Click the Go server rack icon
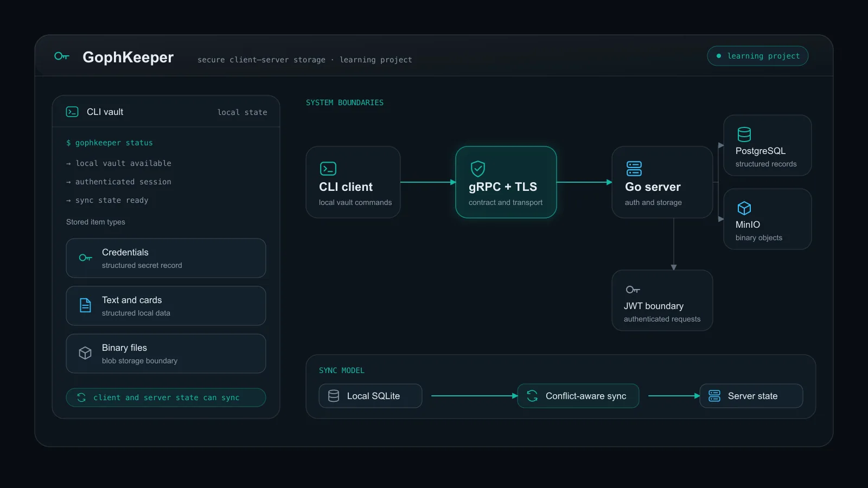This screenshot has width=868, height=488. tap(634, 169)
